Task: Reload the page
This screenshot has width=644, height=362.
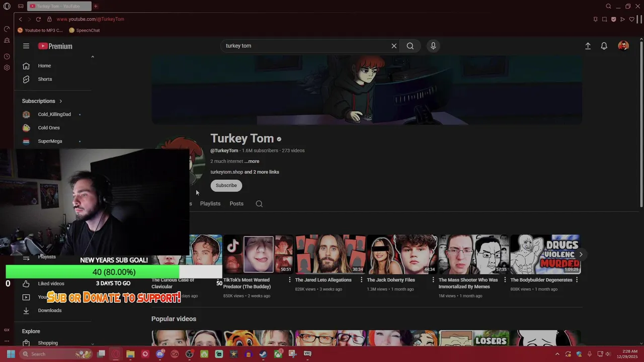Action: [38, 19]
